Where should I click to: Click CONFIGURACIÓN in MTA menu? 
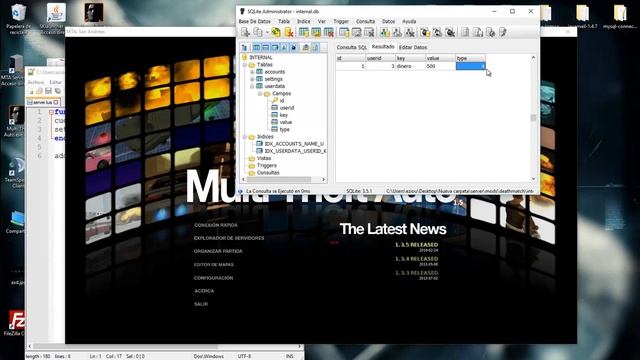pos(213,278)
